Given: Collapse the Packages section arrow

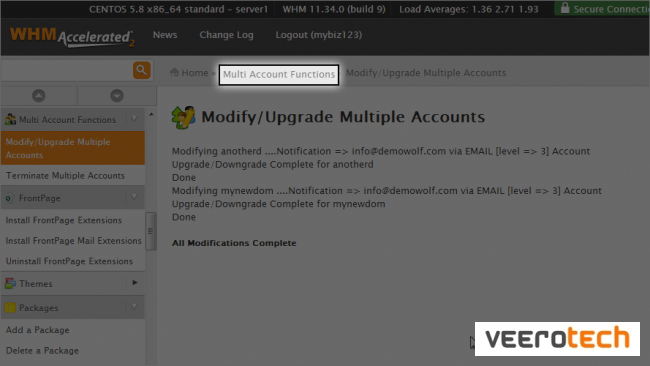Looking at the screenshot, I should pos(134,307).
